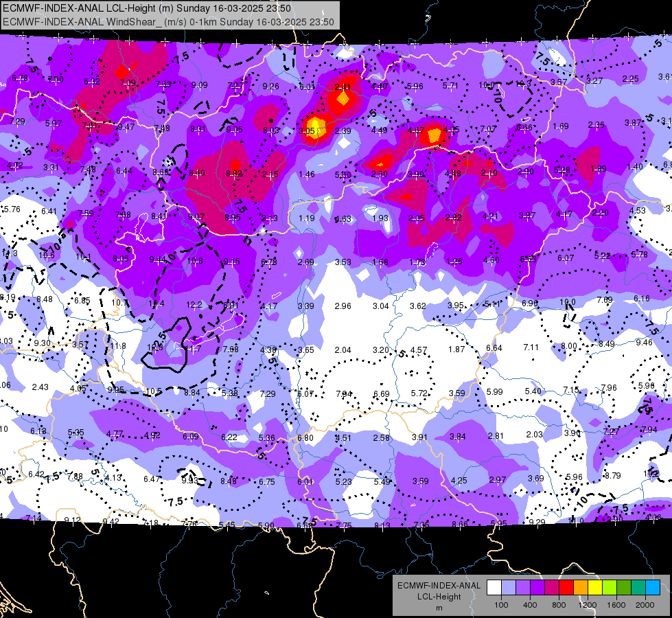Click the grid value 10.8
This screenshot has width=672, height=618.
click(x=195, y=260)
